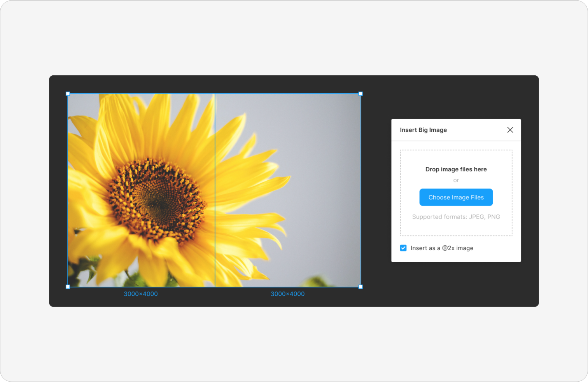The width and height of the screenshot is (588, 382).
Task: Select the right image slice
Action: [x=288, y=190]
